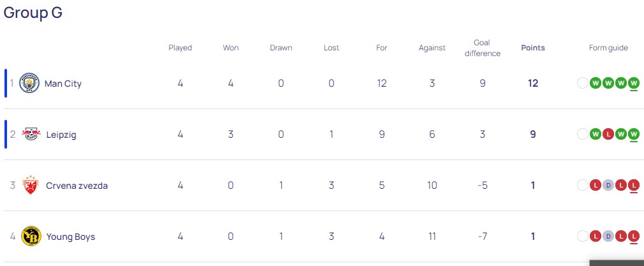Click Leipzig's underlined latest W result
Image resolution: width=644 pixels, height=266 pixels.
pyautogui.click(x=633, y=134)
